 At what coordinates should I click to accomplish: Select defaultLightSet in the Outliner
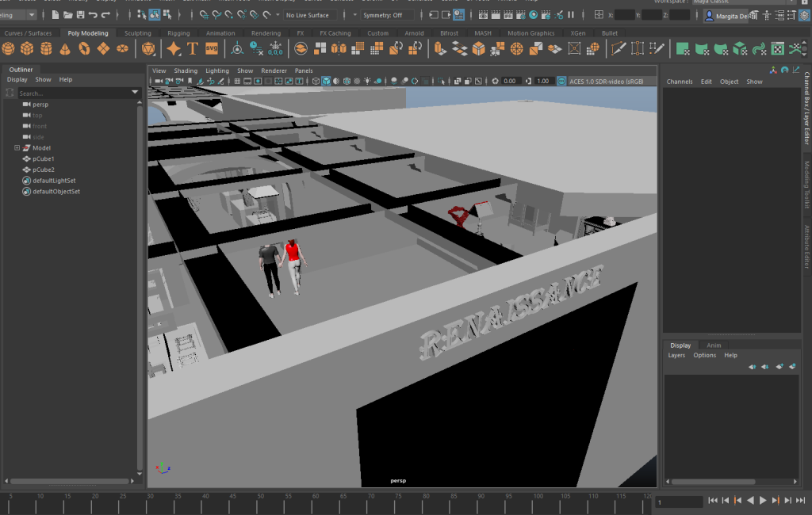click(54, 181)
